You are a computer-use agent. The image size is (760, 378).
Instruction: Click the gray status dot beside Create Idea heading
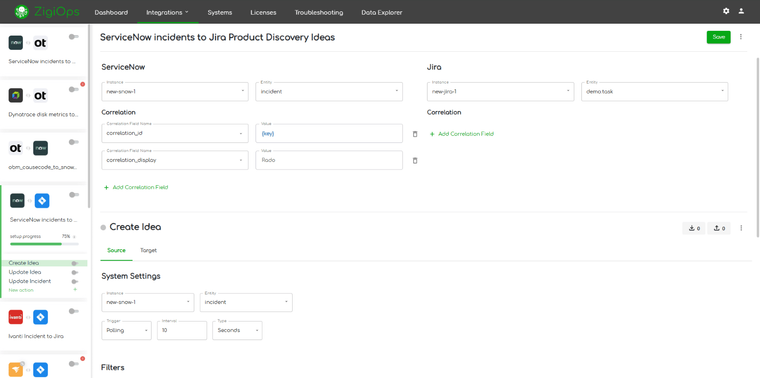[103, 228]
